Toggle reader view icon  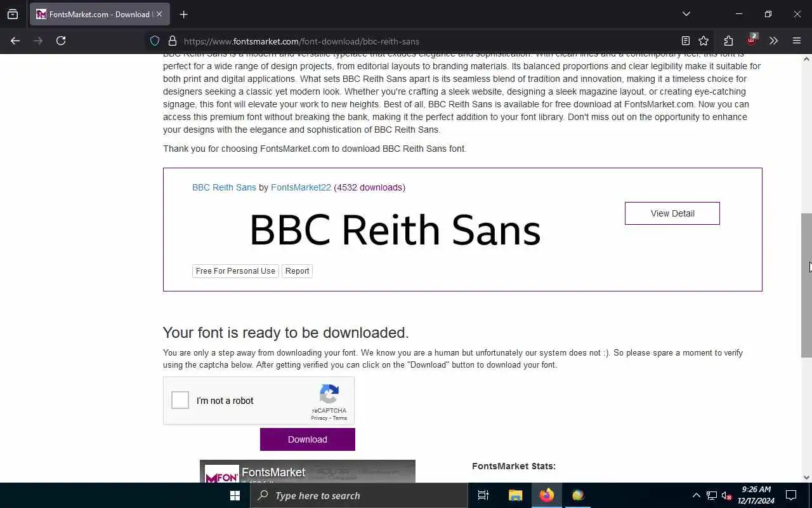tap(685, 41)
